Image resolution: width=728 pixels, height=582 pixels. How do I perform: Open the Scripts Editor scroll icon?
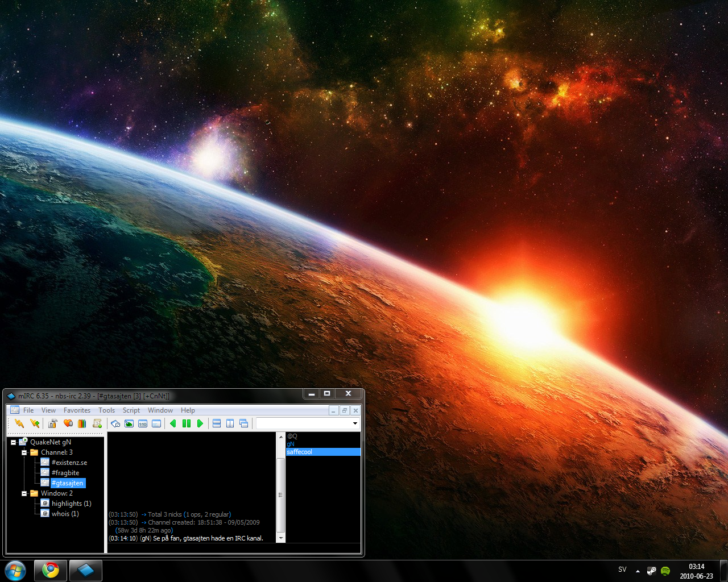pos(97,423)
